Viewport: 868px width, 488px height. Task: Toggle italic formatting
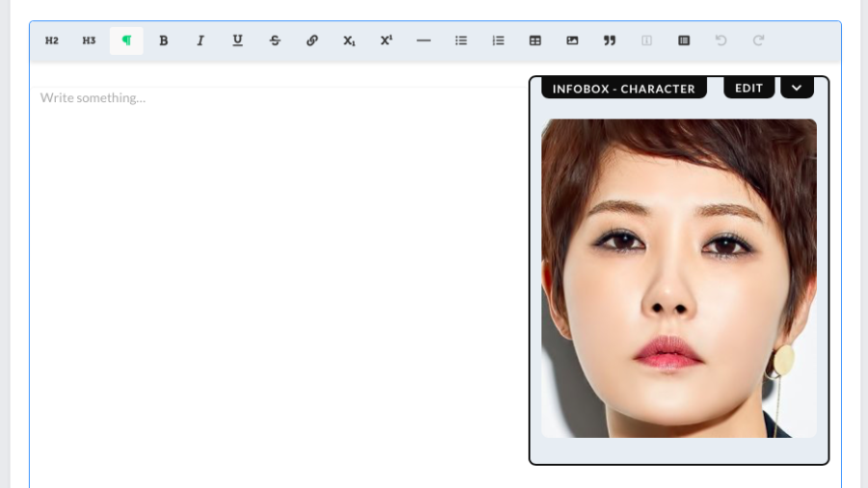click(201, 41)
